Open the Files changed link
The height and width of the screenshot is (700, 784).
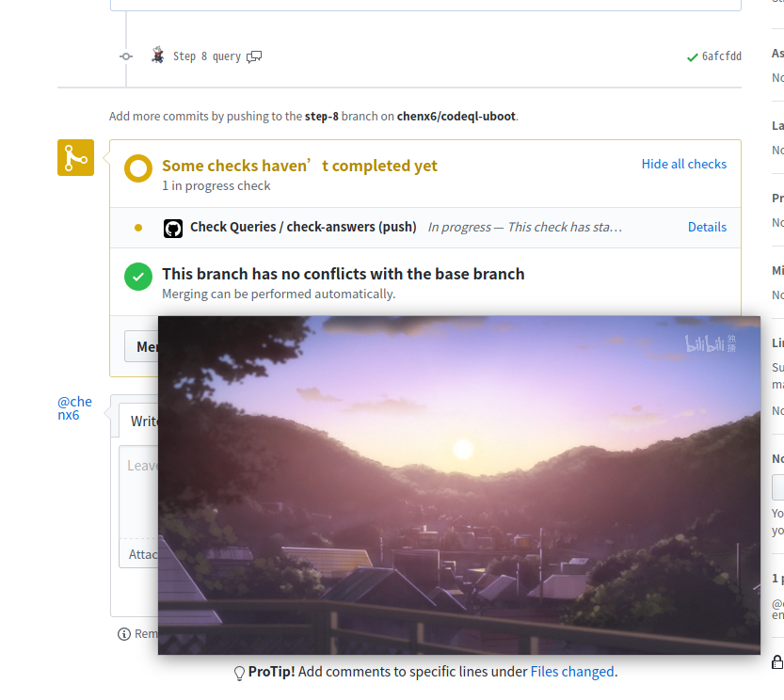click(572, 672)
